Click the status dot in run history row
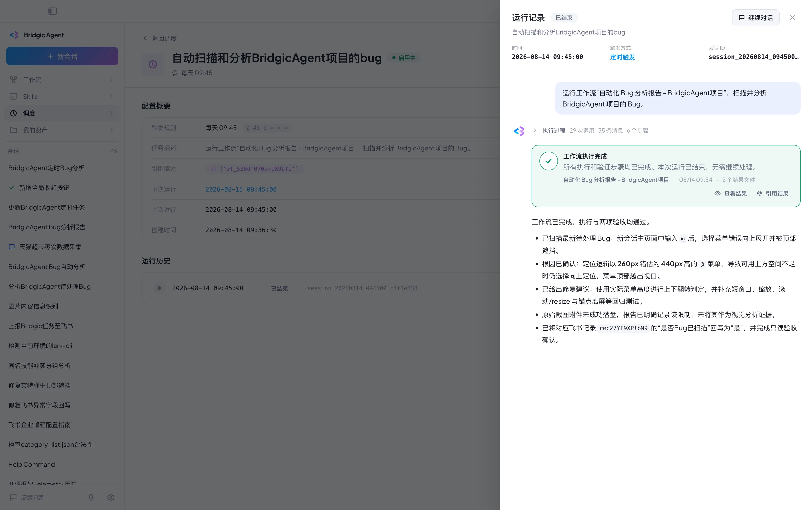The height and width of the screenshot is (510, 812). click(159, 288)
